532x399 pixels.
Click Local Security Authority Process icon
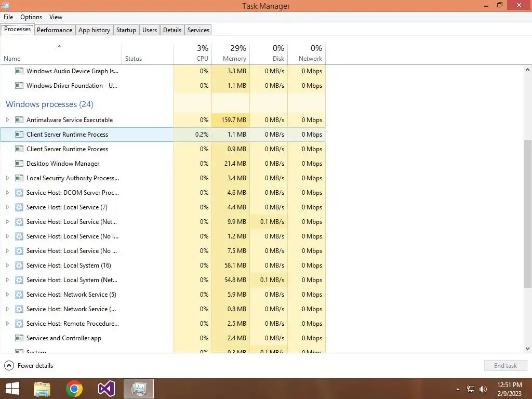tap(19, 178)
